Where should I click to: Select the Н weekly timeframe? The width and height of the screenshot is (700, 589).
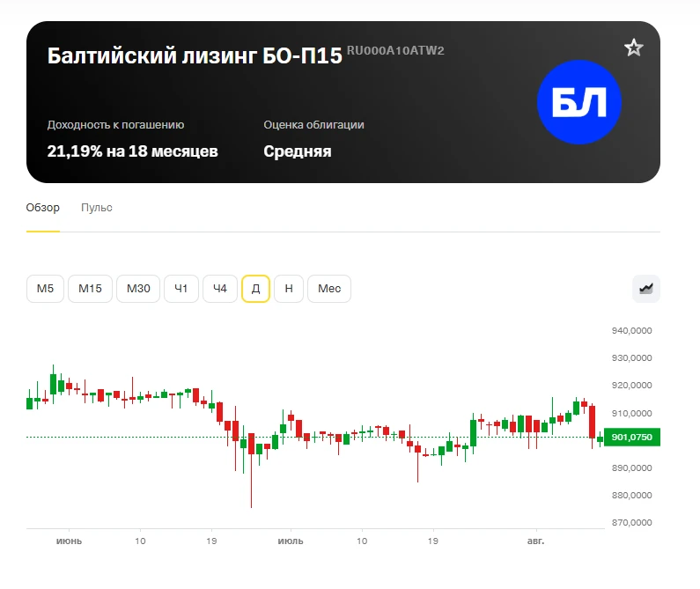click(289, 289)
